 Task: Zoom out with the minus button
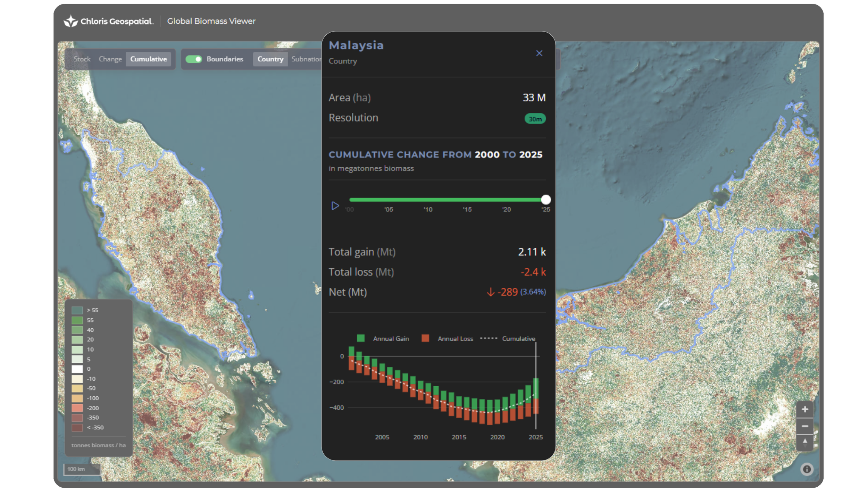click(804, 426)
